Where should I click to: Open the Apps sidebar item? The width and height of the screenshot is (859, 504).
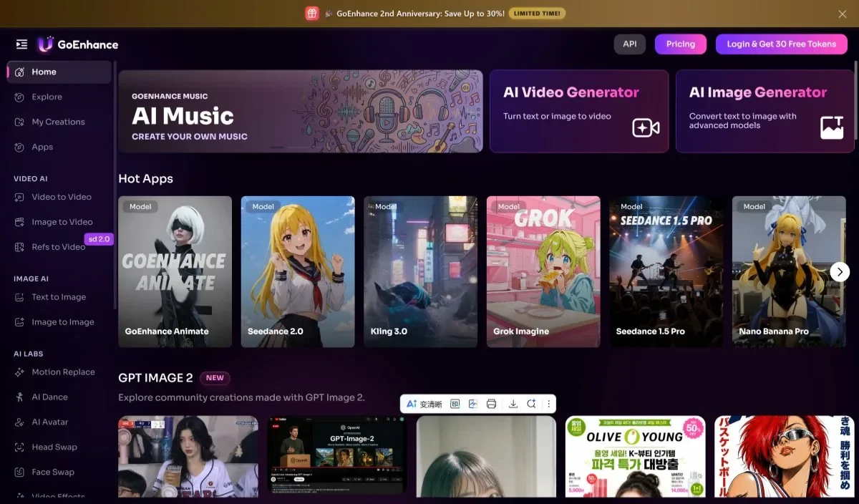point(59,147)
